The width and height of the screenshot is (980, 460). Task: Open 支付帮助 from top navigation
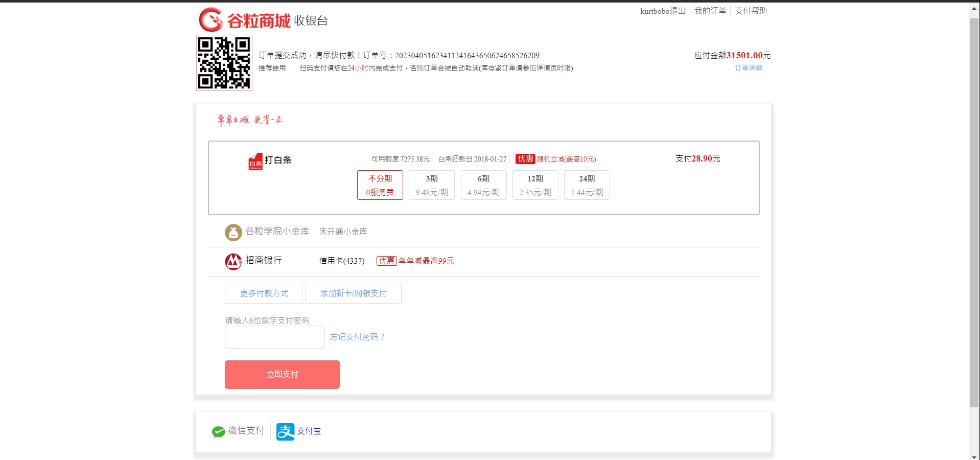pos(751,11)
